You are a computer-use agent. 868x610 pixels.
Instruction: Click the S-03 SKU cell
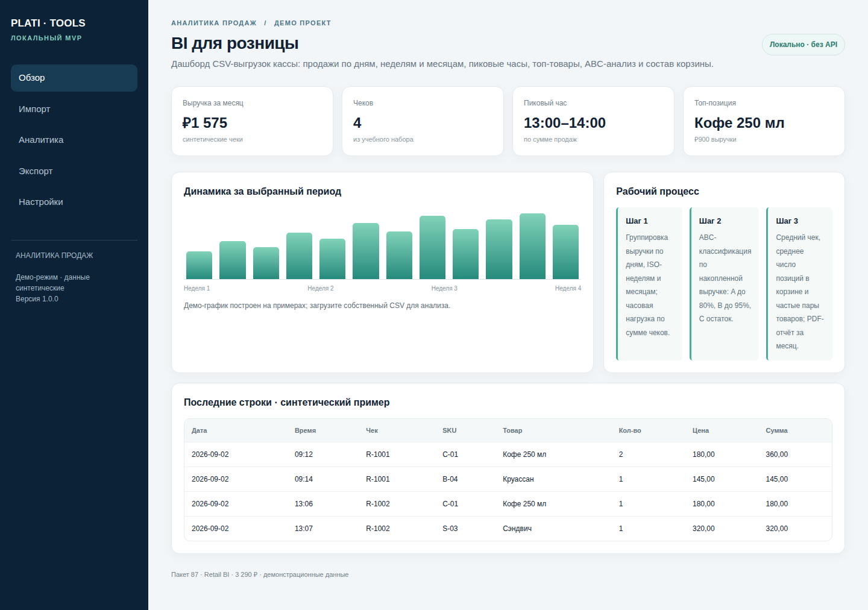450,529
